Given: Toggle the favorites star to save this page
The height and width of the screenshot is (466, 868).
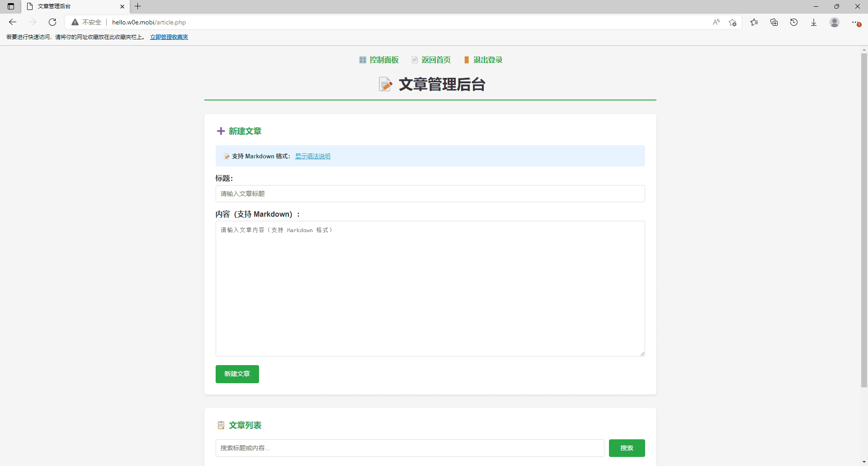Looking at the screenshot, I should tap(733, 22).
